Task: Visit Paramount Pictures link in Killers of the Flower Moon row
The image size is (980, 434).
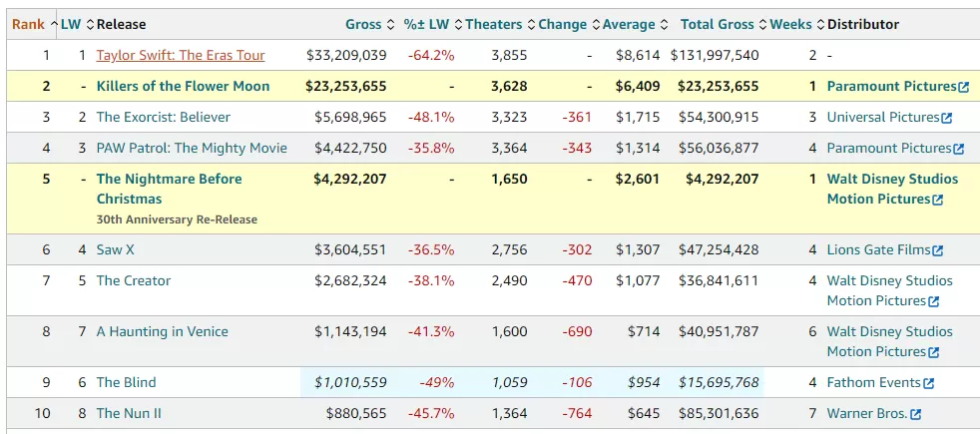Action: coord(892,86)
